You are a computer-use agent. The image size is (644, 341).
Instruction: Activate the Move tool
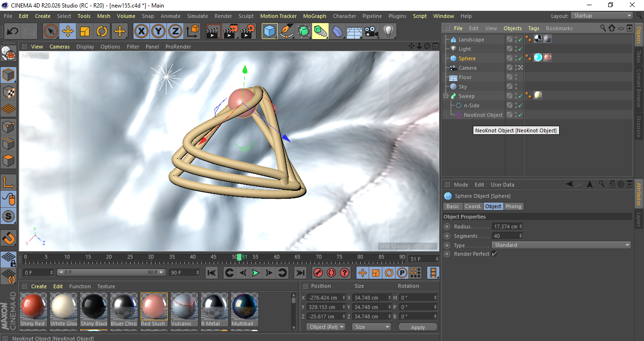point(68,32)
